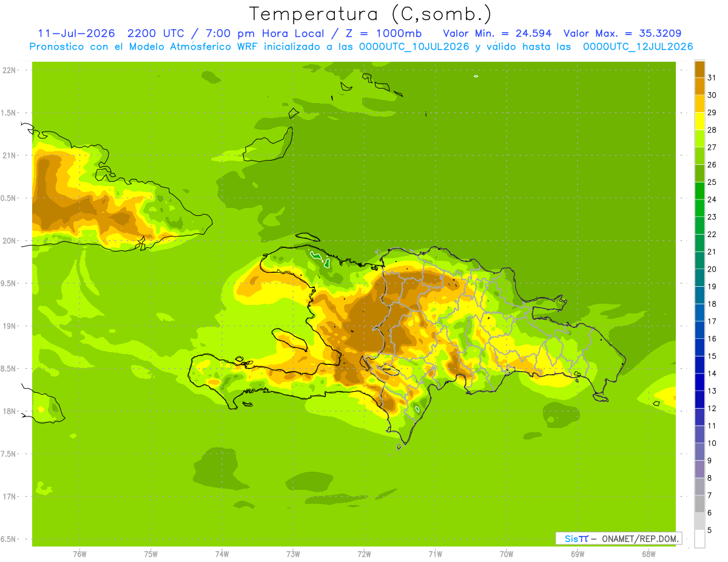Click the '20N' latitude axis label
Screen dimensions: 728x562
(x=9, y=241)
